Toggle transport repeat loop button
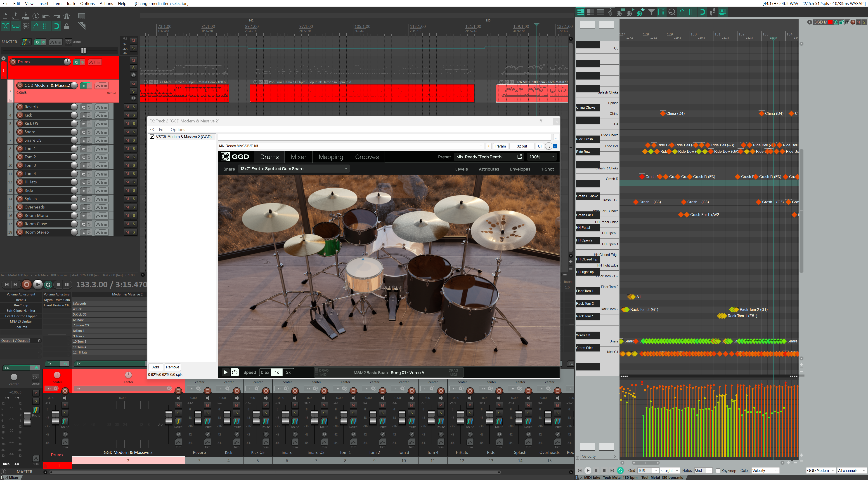 coord(48,284)
